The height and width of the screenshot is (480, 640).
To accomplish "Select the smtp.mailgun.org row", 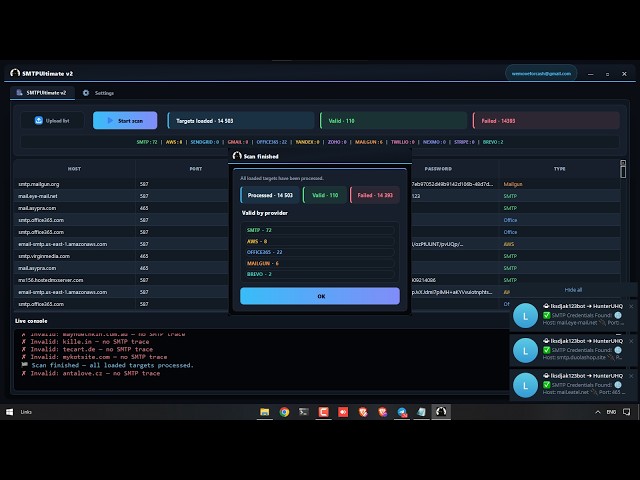I will pyautogui.click(x=317, y=184).
